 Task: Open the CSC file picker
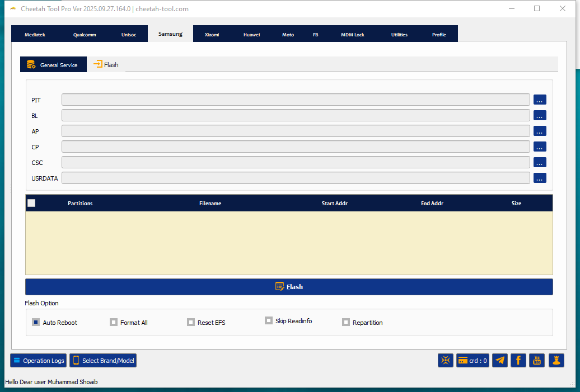(x=539, y=162)
